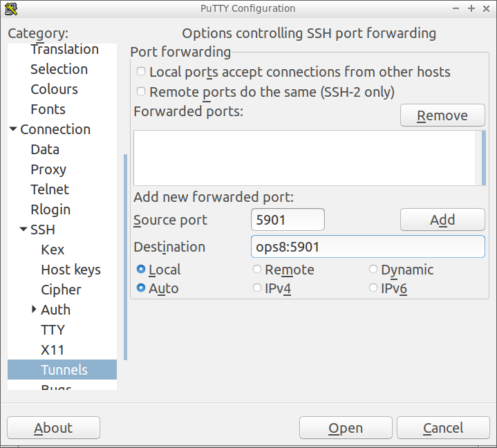Click the Open button
This screenshot has height=448, width=497.
pos(346,428)
